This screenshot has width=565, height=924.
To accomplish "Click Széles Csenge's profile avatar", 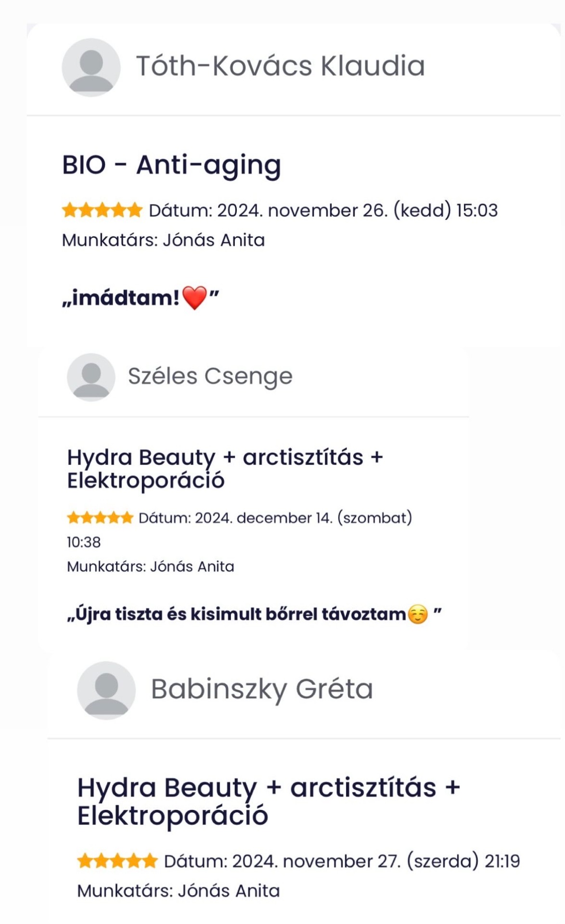I will [91, 377].
